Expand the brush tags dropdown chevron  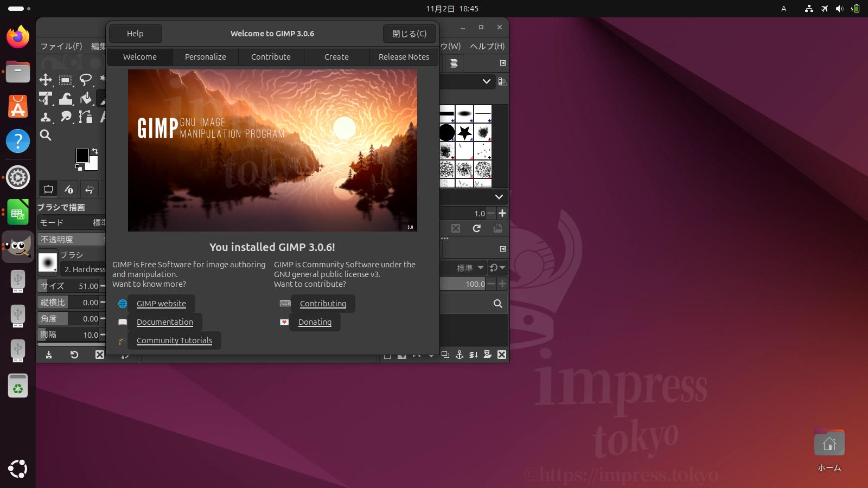pos(499,197)
